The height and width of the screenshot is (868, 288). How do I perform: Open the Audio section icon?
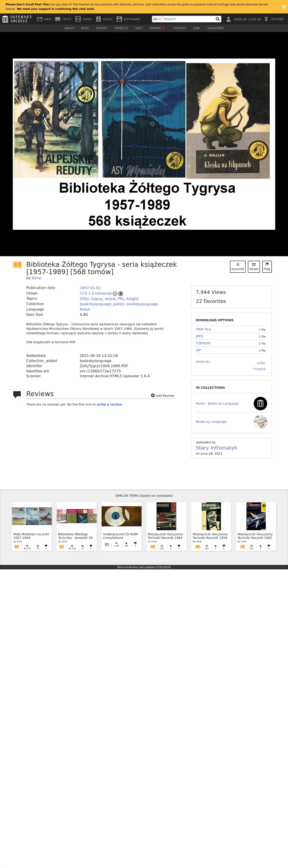point(98,19)
